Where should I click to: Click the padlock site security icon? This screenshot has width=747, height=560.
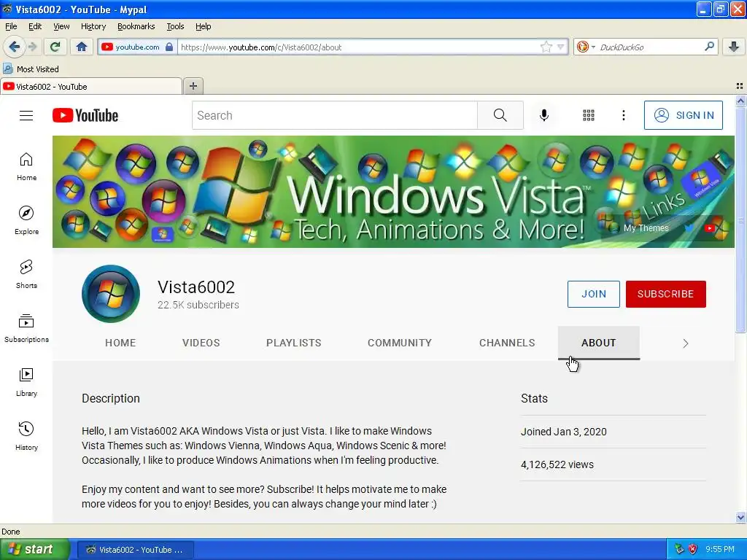point(169,47)
